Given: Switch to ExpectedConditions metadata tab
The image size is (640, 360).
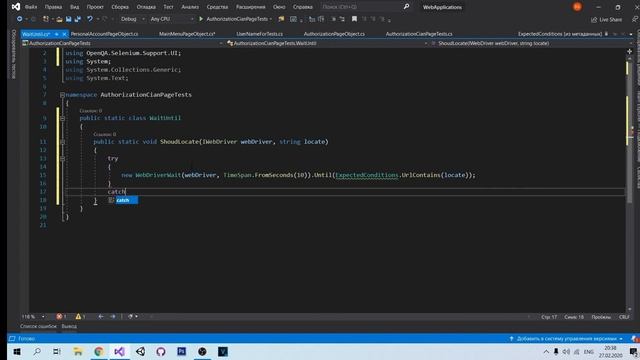Looking at the screenshot, I should (560, 34).
